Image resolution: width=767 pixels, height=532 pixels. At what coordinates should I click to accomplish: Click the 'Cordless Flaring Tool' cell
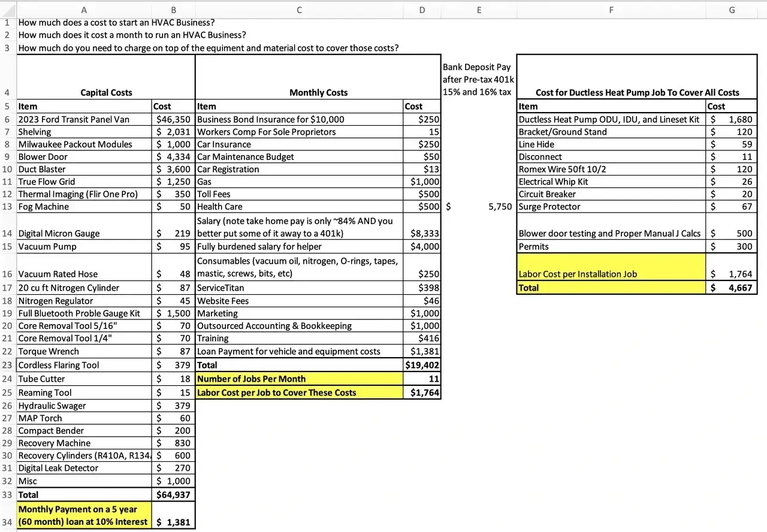[84, 365]
